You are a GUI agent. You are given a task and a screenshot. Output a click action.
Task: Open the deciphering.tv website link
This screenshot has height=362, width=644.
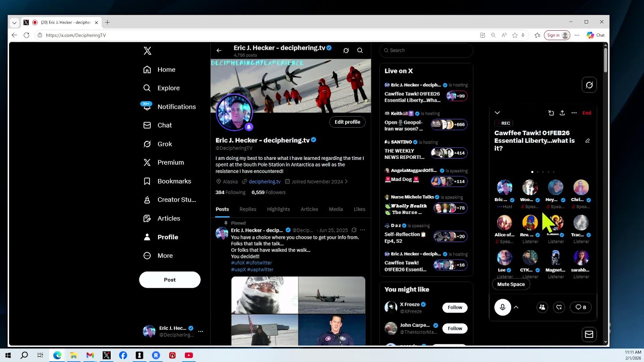click(x=265, y=182)
